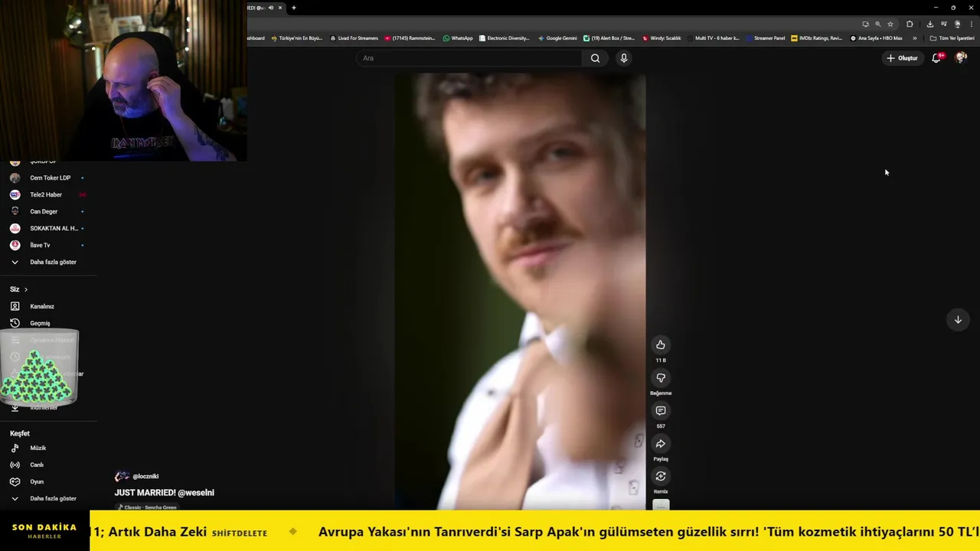Open browser Downloads icon
This screenshot has width=980, height=551.
(930, 24)
